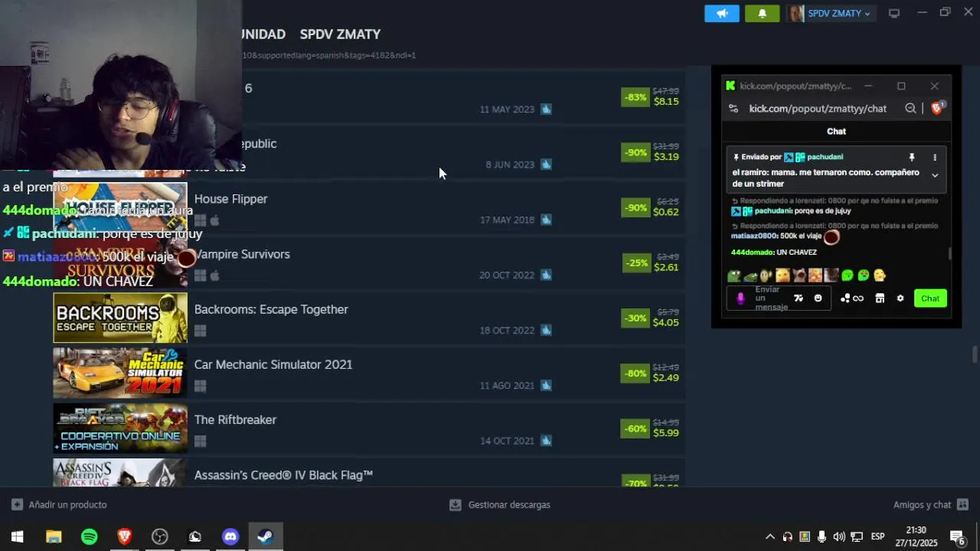Click -30% $4.05 Backrooms price
The image size is (980, 551).
(x=651, y=318)
